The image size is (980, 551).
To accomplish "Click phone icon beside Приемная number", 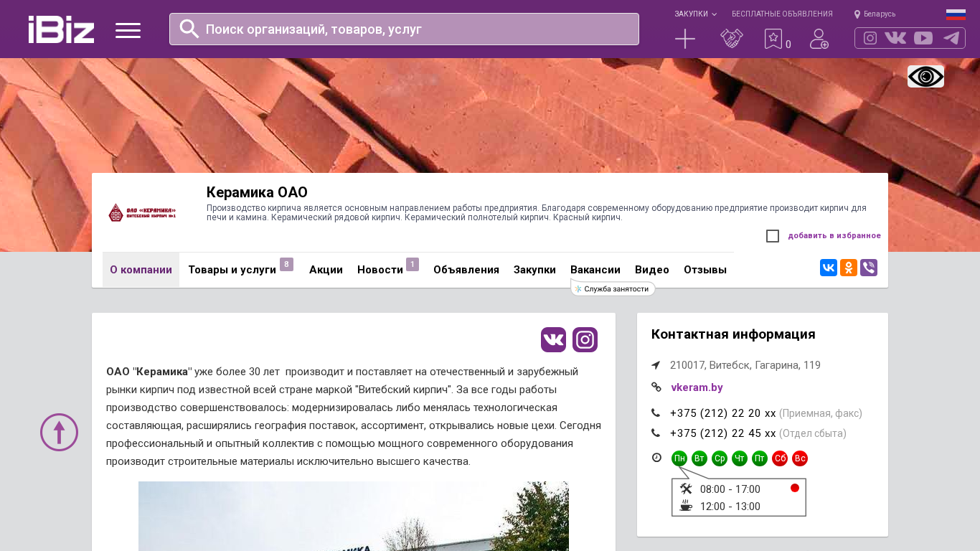I will pos(656,413).
